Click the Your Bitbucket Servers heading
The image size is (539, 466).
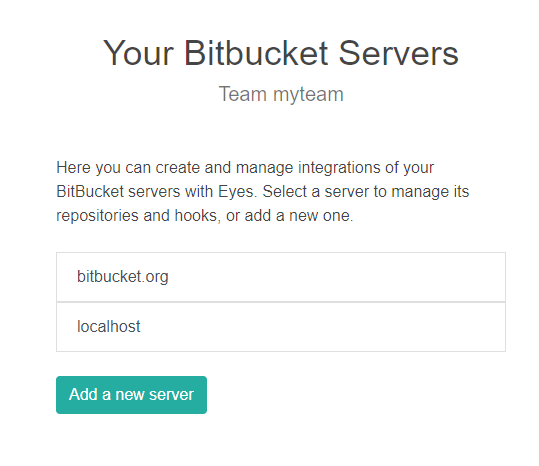click(281, 53)
